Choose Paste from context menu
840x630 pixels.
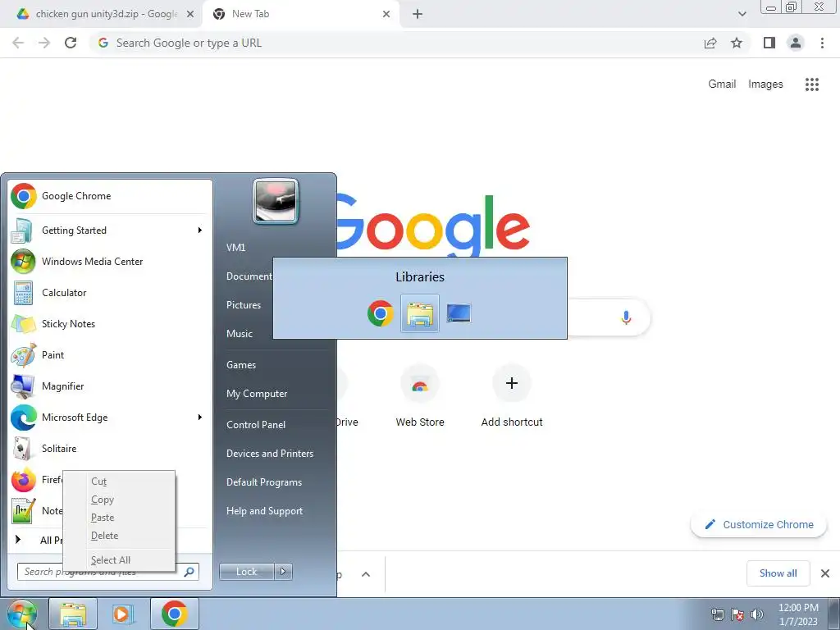coord(119,518)
